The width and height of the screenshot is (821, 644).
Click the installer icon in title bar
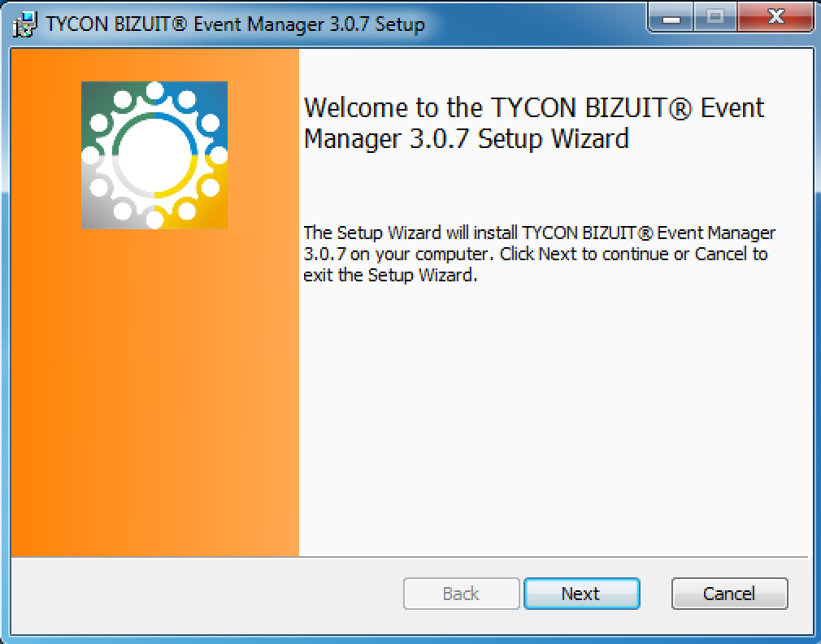24,24
